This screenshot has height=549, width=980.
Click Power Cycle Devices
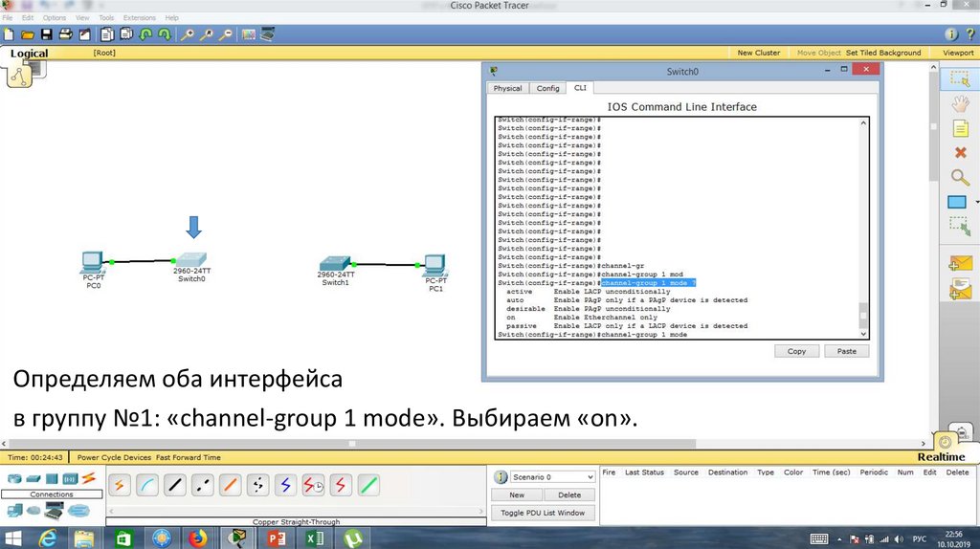114,457
